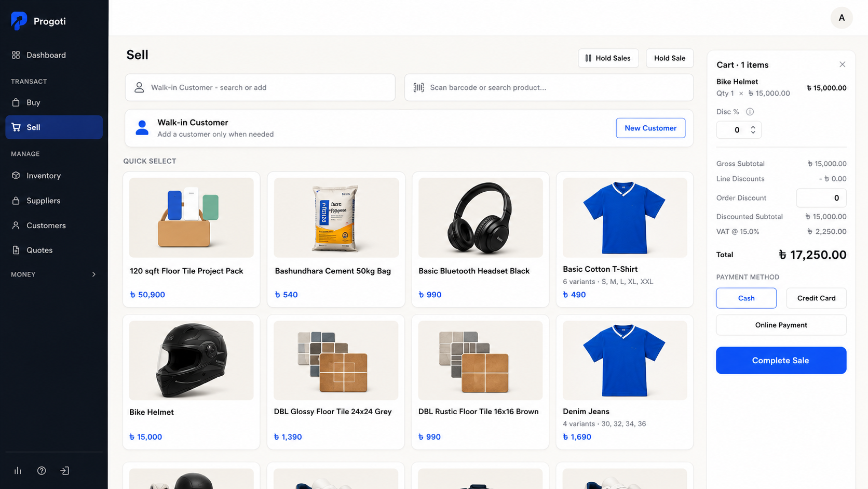Open the Suppliers page

click(54, 201)
